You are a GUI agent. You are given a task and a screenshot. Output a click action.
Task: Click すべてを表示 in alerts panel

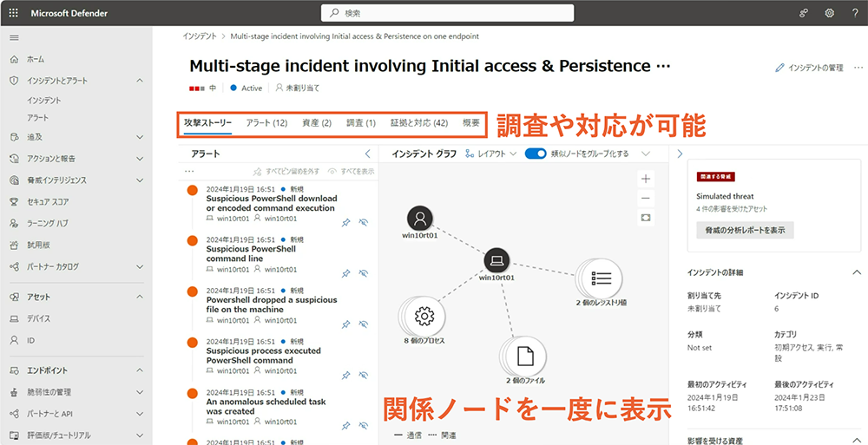(x=351, y=172)
